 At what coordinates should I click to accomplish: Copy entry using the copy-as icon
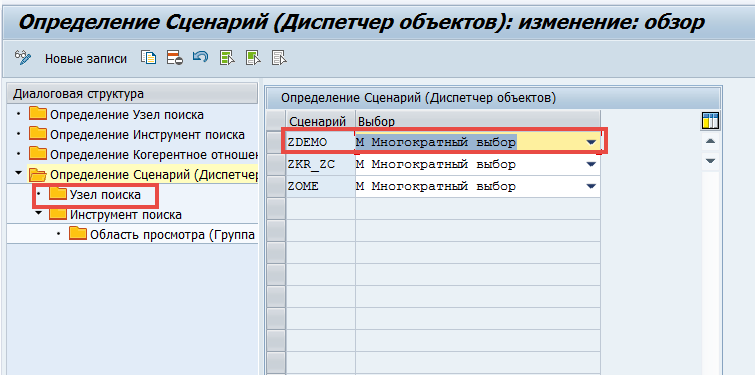[x=149, y=58]
